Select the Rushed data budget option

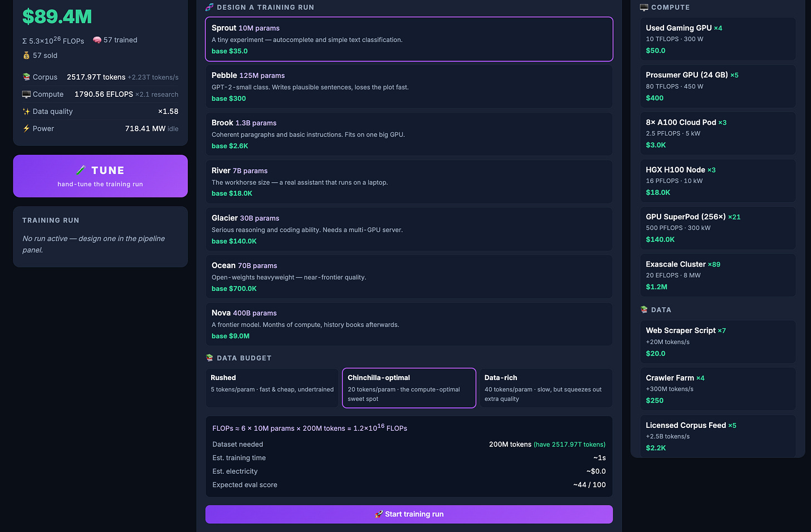[272, 388]
